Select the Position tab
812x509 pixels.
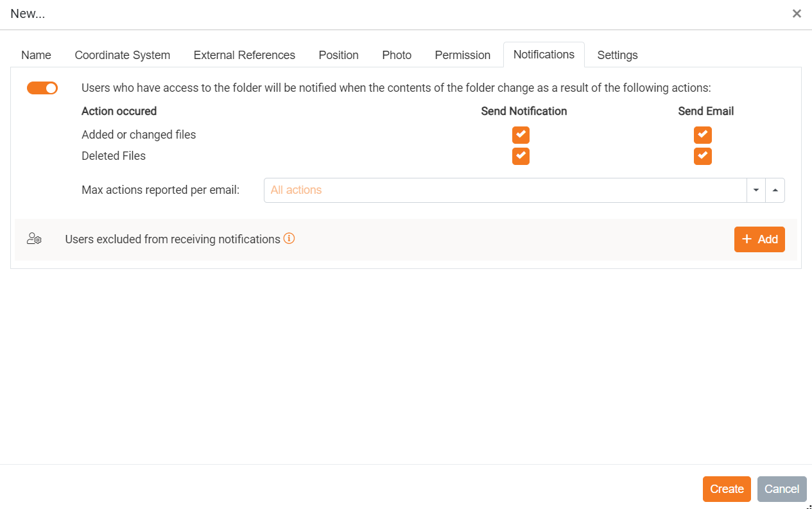coord(338,55)
